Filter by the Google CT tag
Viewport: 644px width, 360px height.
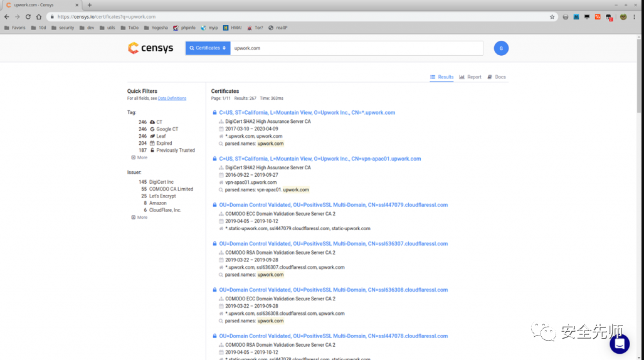164,129
